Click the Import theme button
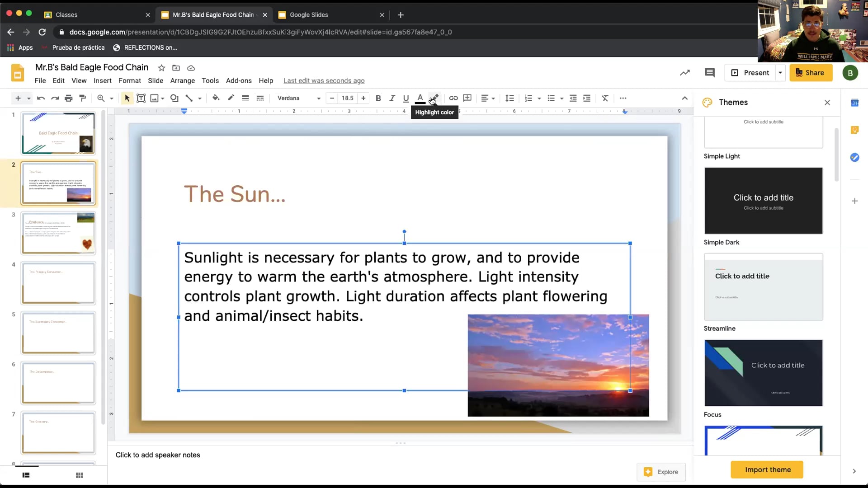The height and width of the screenshot is (488, 868). pyautogui.click(x=767, y=469)
